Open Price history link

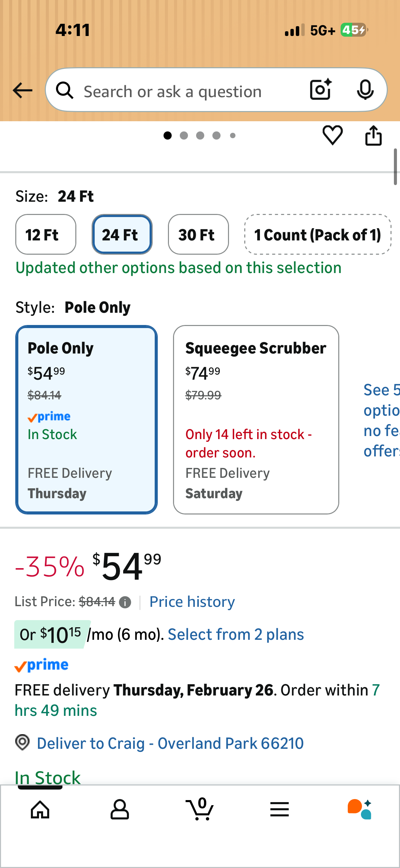(x=192, y=602)
